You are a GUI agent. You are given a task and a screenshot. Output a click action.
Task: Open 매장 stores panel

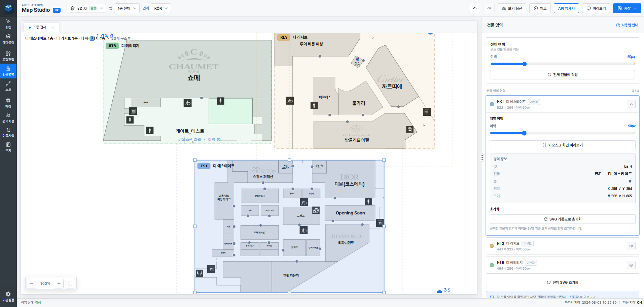[x=8, y=103]
